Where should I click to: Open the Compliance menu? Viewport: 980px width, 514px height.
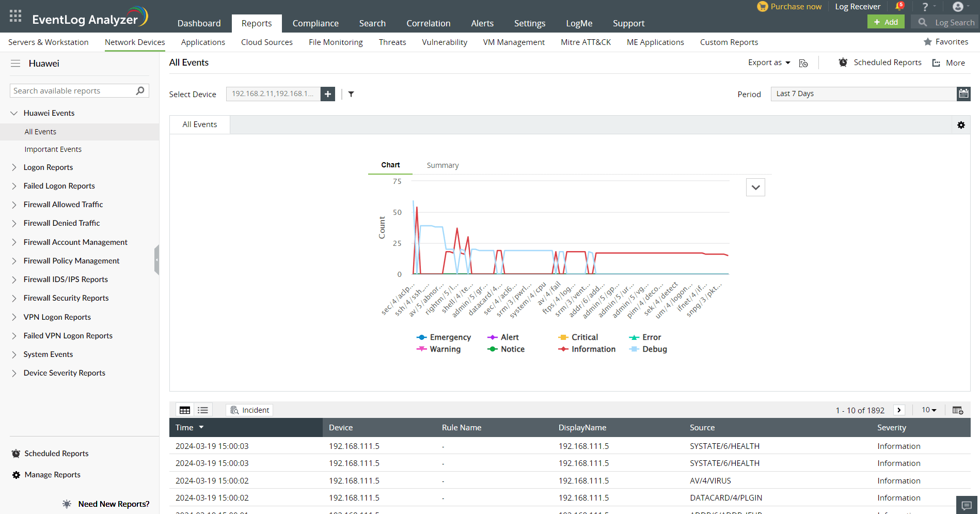315,23
